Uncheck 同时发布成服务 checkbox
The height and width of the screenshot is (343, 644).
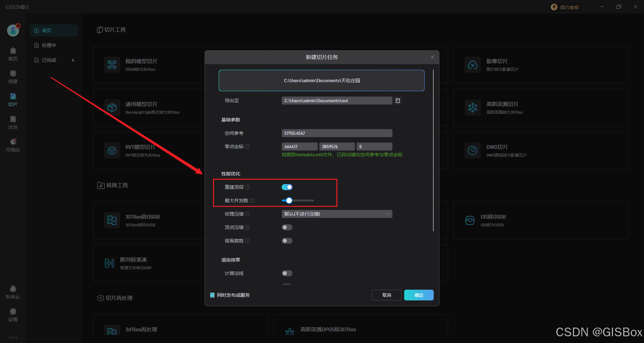point(212,295)
